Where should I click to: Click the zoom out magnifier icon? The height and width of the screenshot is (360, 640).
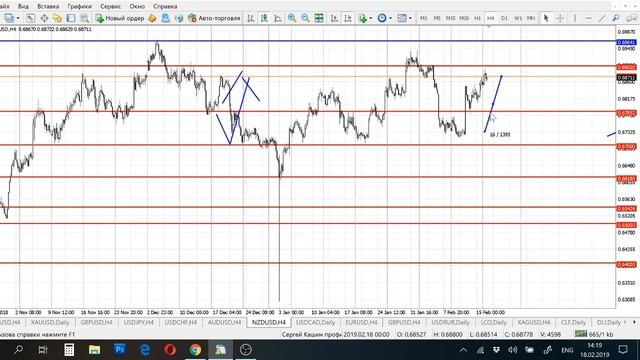pyautogui.click(x=305, y=18)
